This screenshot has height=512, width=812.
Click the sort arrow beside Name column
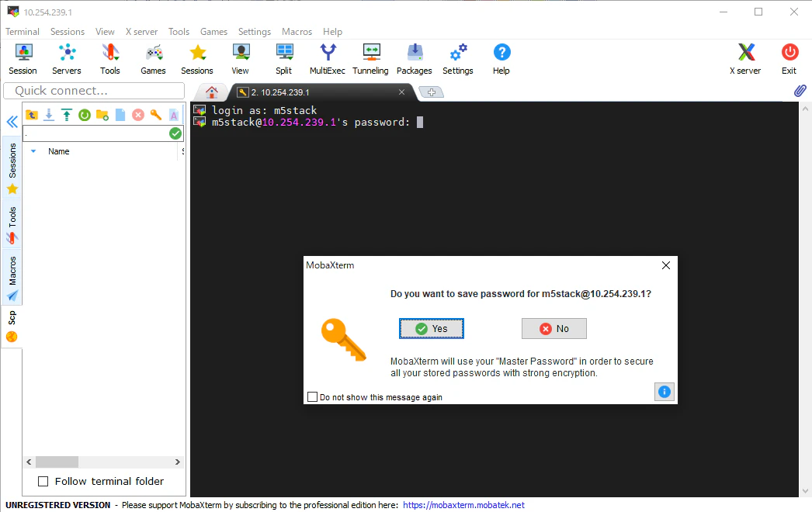click(33, 151)
